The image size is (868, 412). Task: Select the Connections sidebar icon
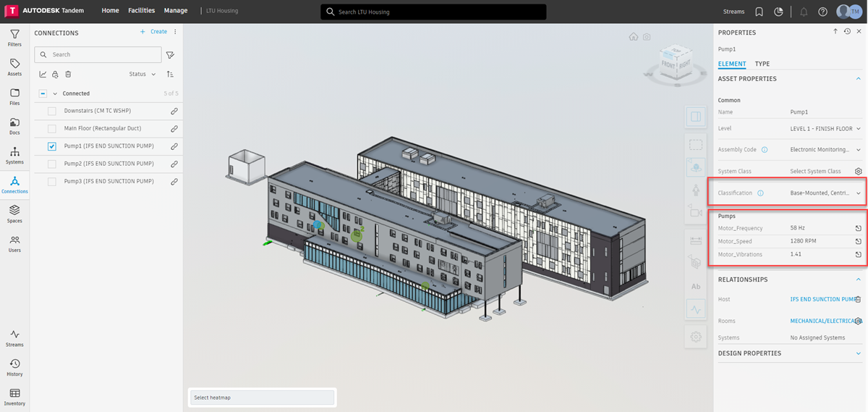14,185
